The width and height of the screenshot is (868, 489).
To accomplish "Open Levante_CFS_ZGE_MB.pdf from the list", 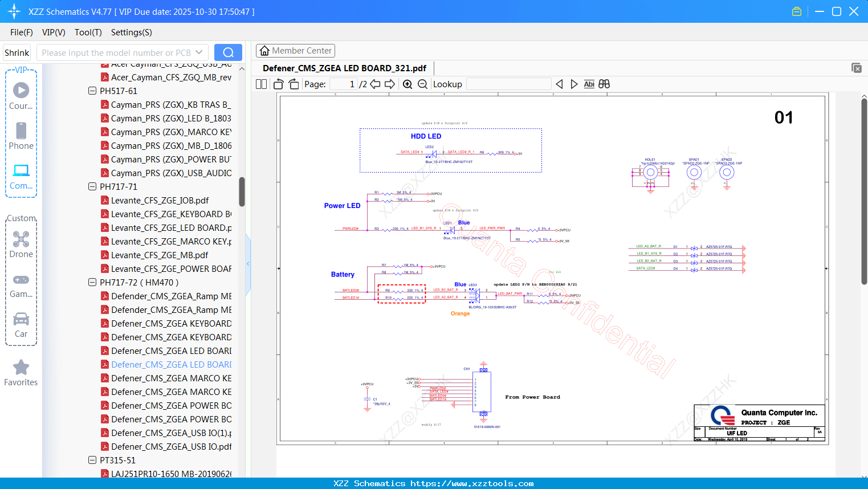I will point(160,255).
